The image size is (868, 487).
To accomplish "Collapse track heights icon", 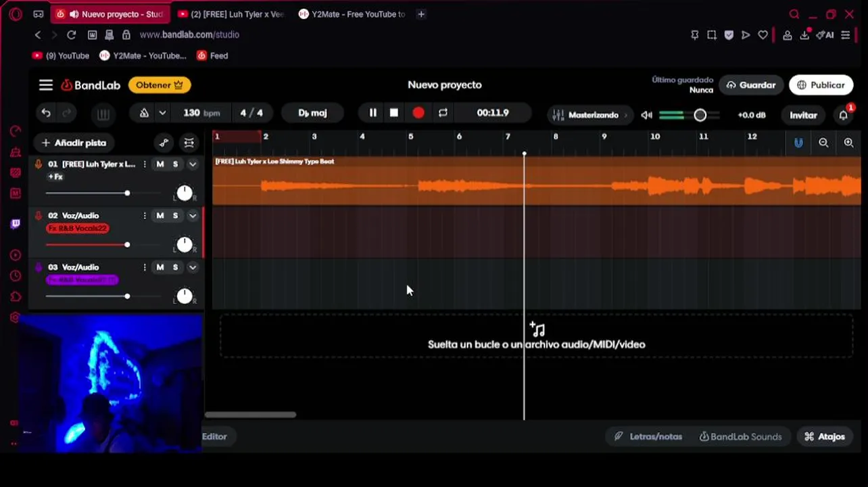I will click(x=189, y=143).
